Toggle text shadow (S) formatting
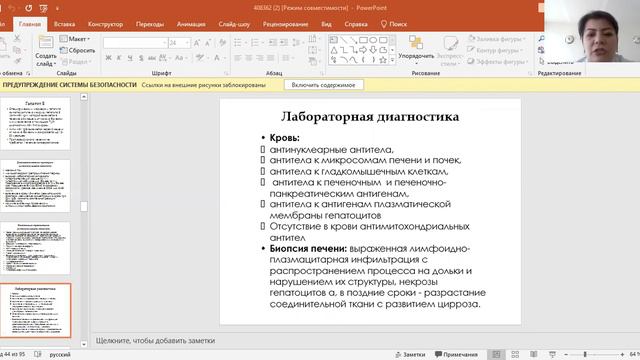640x360 pixels. (141, 58)
